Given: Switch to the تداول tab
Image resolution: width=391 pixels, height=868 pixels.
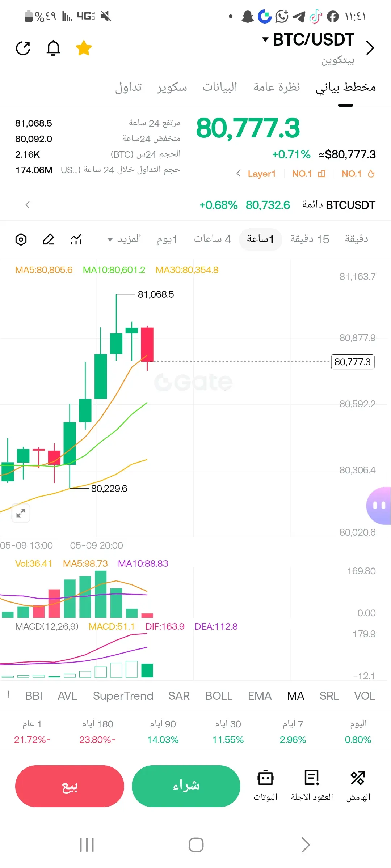Looking at the screenshot, I should coord(129,87).
